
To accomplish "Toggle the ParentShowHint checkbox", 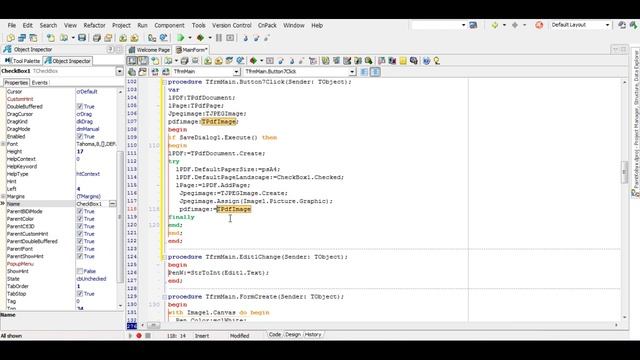I will click(80, 256).
